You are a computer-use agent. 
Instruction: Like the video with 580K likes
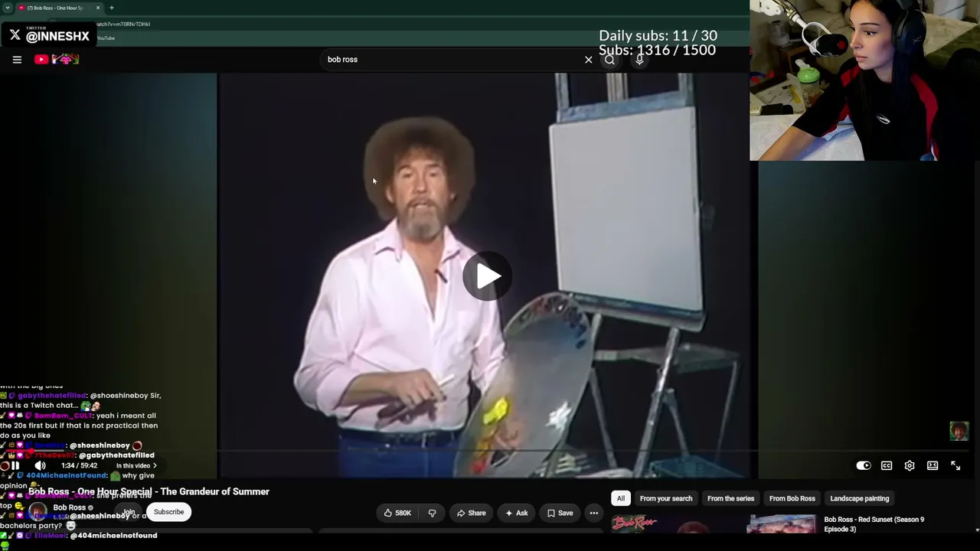coord(397,513)
